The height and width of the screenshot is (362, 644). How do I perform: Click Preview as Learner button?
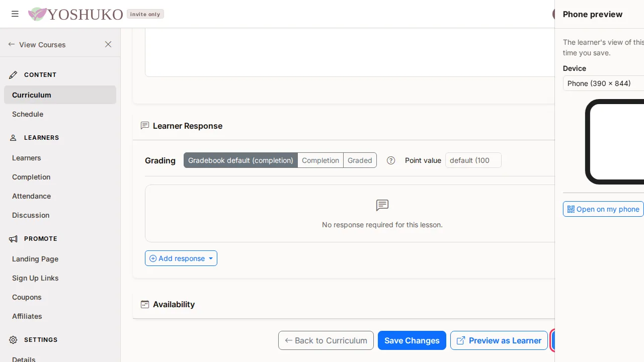499,340
